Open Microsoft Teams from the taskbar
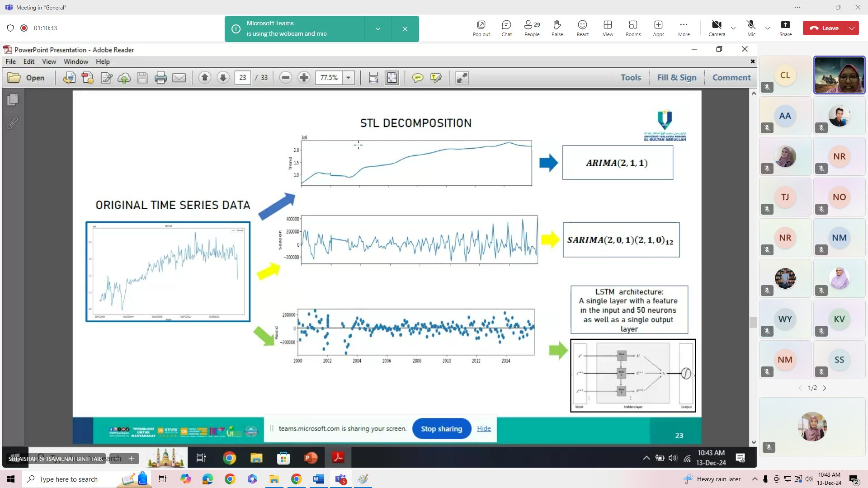868x488 pixels. (341, 479)
